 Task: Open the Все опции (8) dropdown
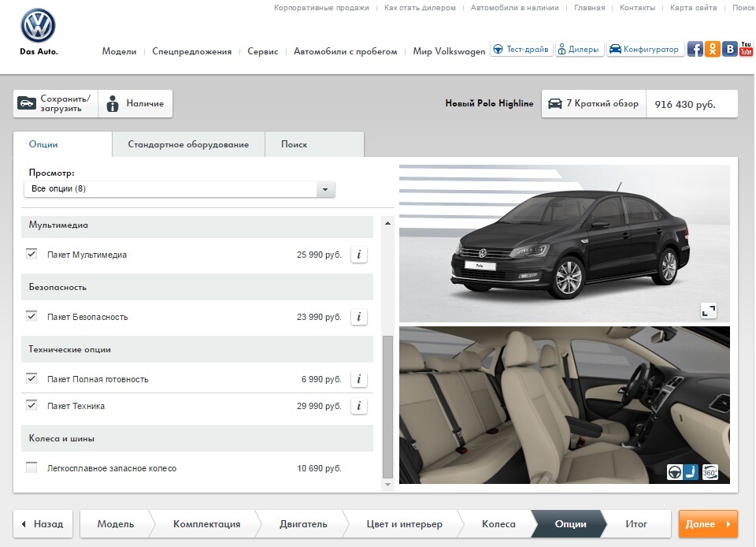pyautogui.click(x=180, y=189)
